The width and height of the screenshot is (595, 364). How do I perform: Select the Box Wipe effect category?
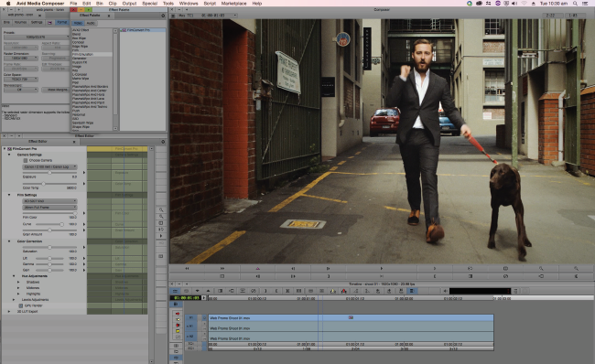pyautogui.click(x=79, y=37)
